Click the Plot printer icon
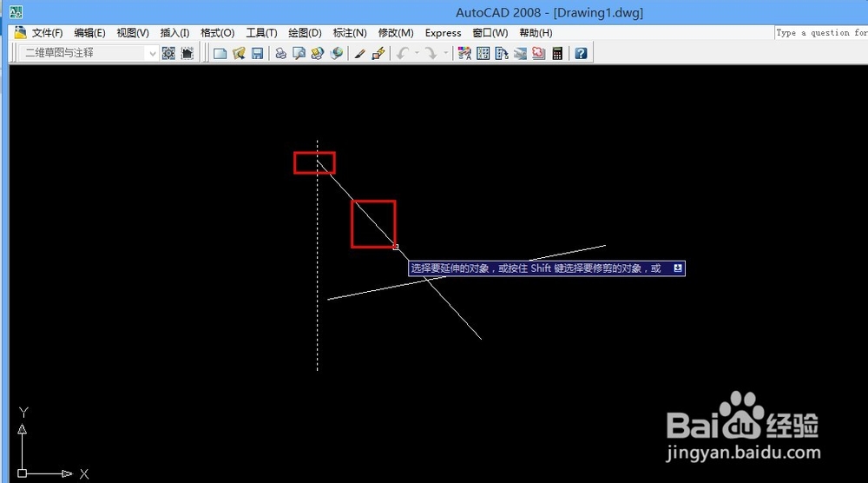Image resolution: width=868 pixels, height=483 pixels. click(x=280, y=53)
